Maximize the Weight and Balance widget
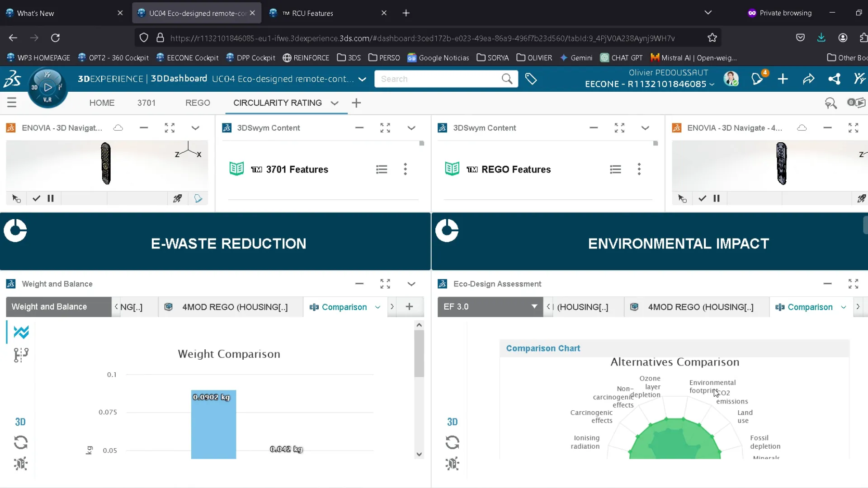 pos(385,284)
